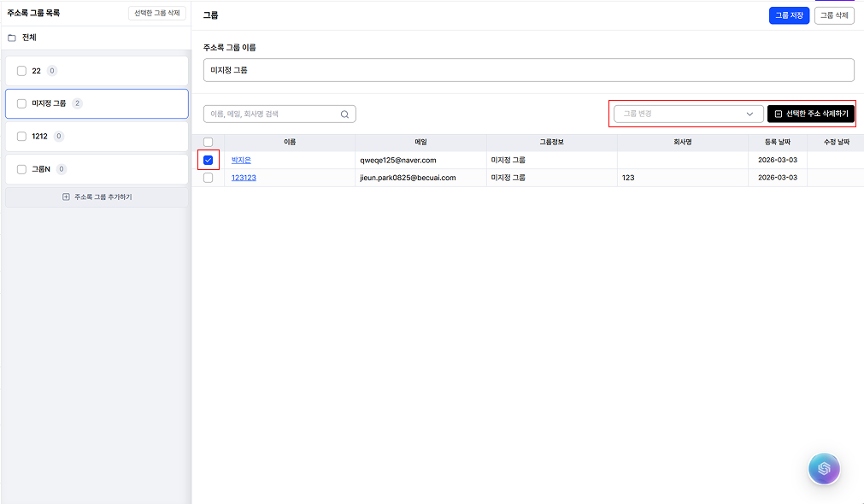864x504 pixels.
Task: Open the 그룹 변경 dropdown
Action: [x=688, y=114]
